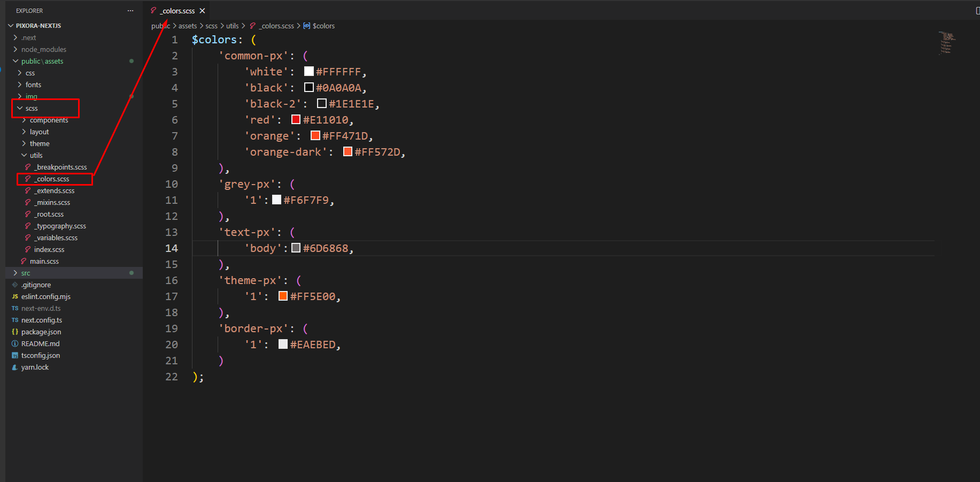980x482 pixels.
Task: Click the $colors symbol icon in breadcrumb
Action: 306,26
